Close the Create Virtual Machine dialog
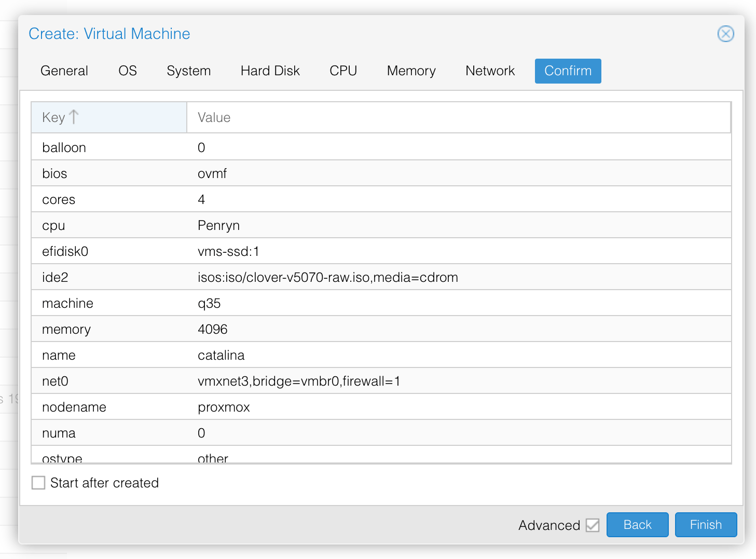This screenshot has width=756, height=559. [725, 34]
